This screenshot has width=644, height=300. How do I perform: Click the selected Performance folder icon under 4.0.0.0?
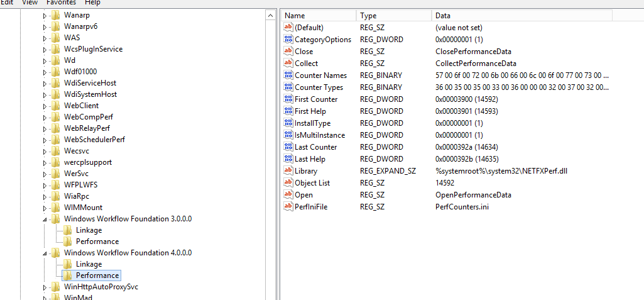67,275
